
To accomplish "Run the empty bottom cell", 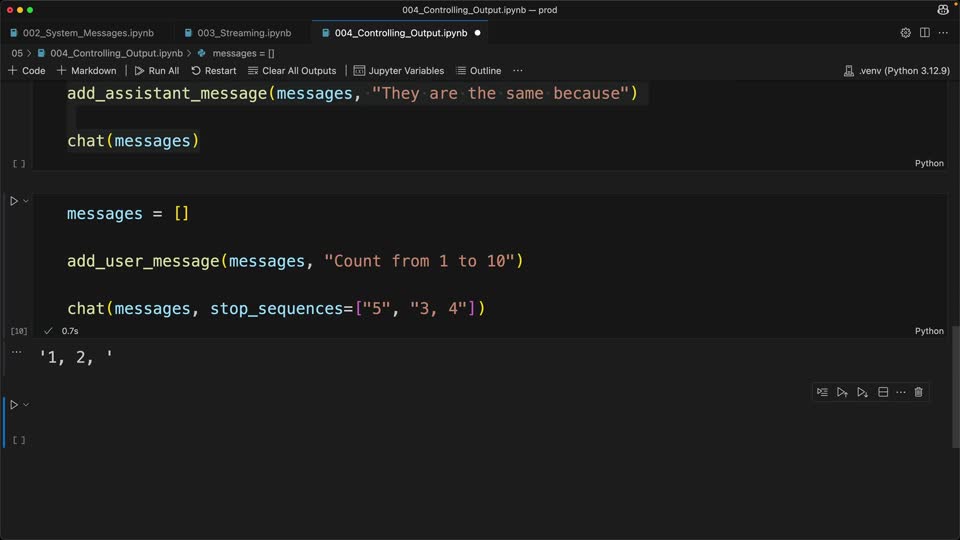I will (x=14, y=405).
